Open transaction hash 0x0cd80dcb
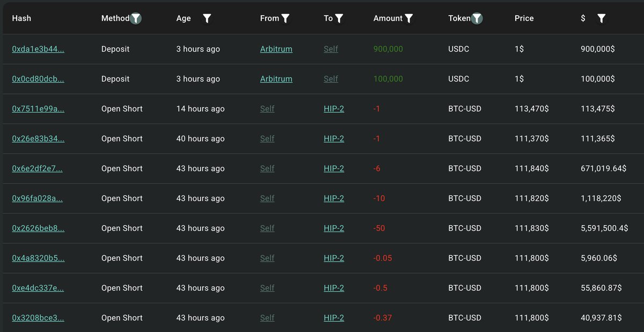 point(38,79)
